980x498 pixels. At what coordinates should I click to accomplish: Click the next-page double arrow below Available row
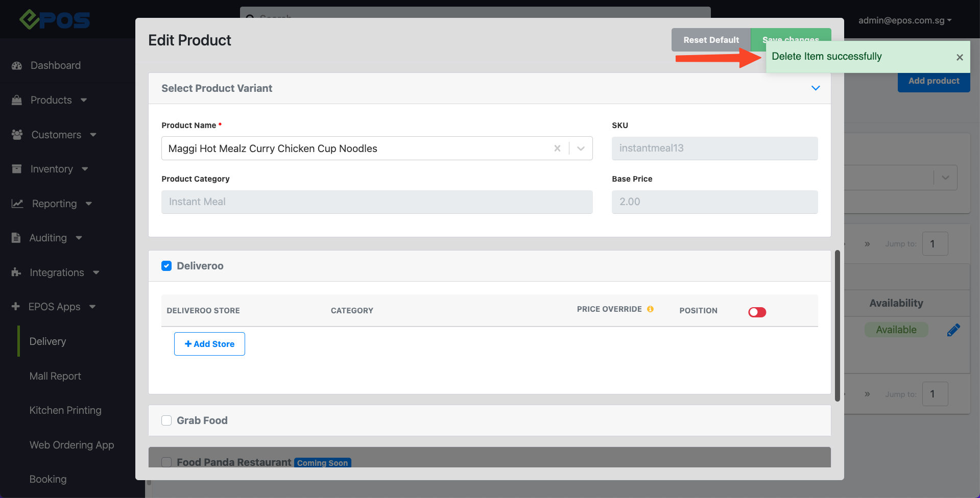(x=867, y=394)
